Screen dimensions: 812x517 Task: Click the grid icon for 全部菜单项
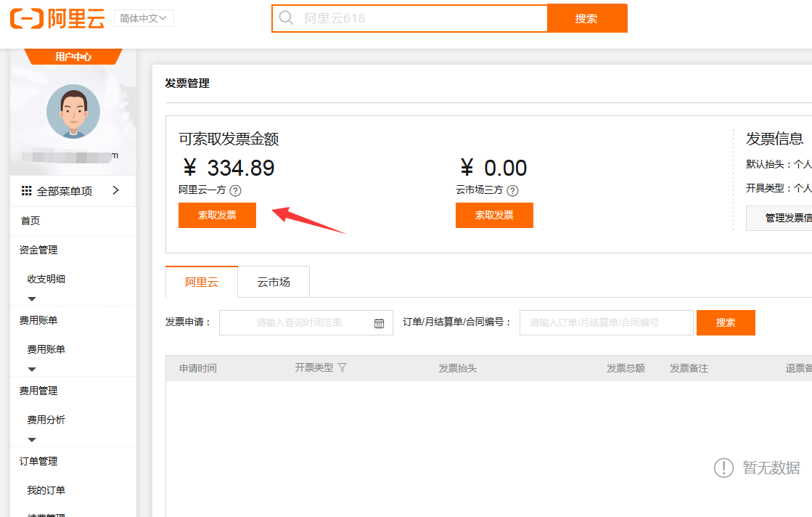[x=26, y=191]
